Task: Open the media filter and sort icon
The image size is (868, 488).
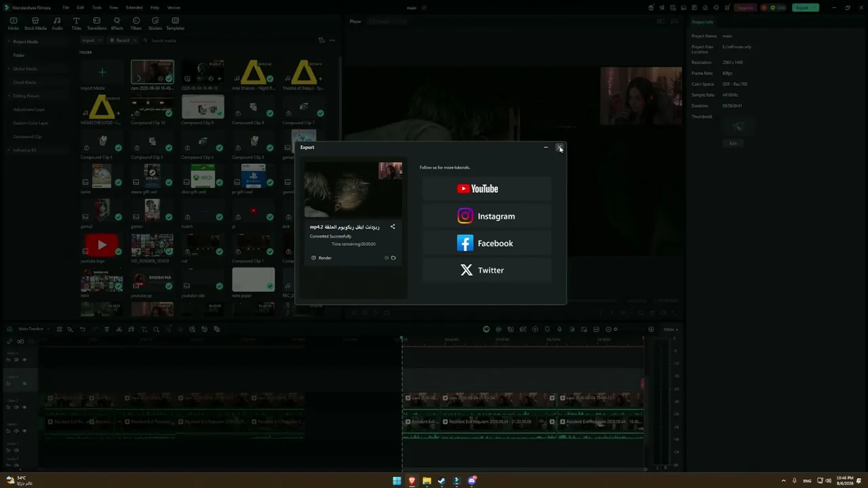Action: coord(321,41)
